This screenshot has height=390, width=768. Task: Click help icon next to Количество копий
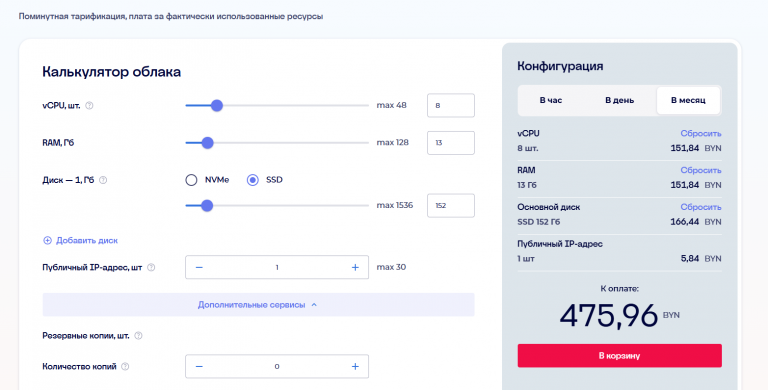125,366
